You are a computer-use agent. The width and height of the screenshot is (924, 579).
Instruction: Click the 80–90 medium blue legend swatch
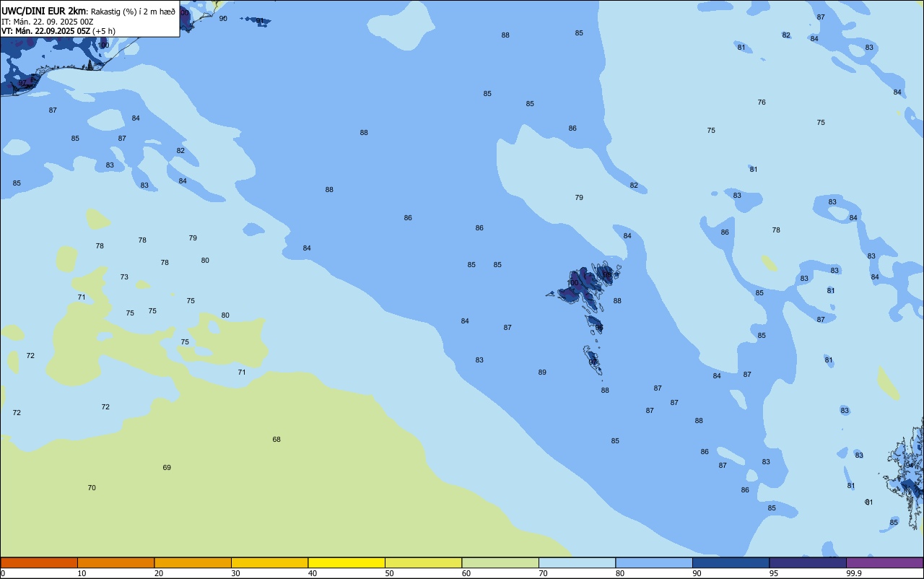pos(654,562)
